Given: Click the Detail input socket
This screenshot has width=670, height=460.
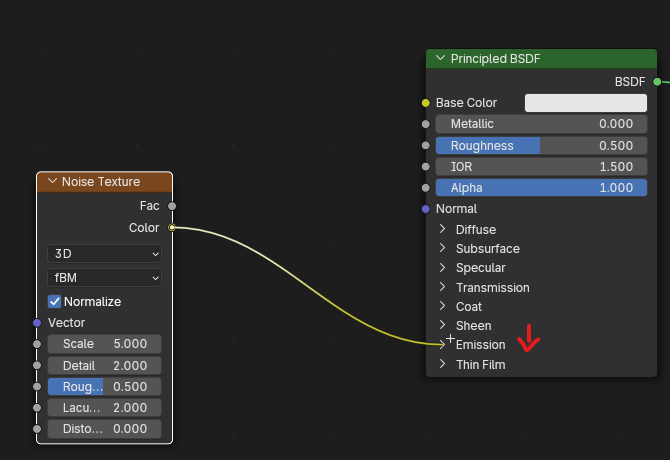Looking at the screenshot, I should point(37,366).
